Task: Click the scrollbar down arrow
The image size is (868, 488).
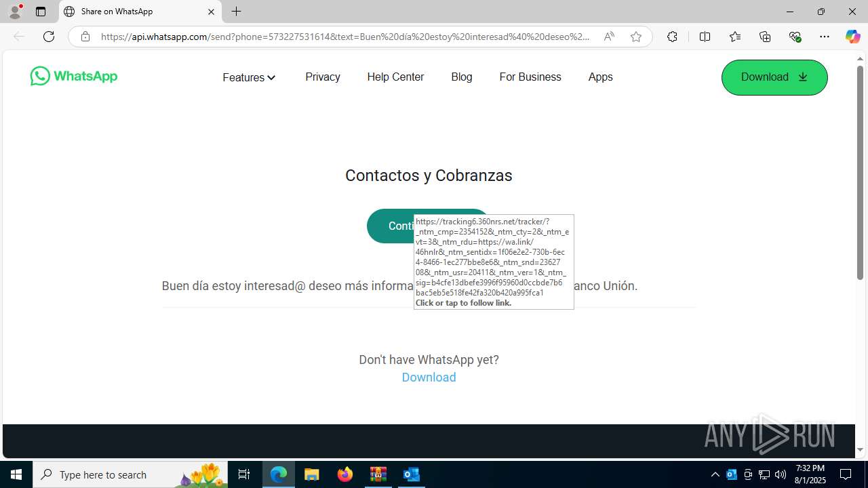Action: (860, 450)
